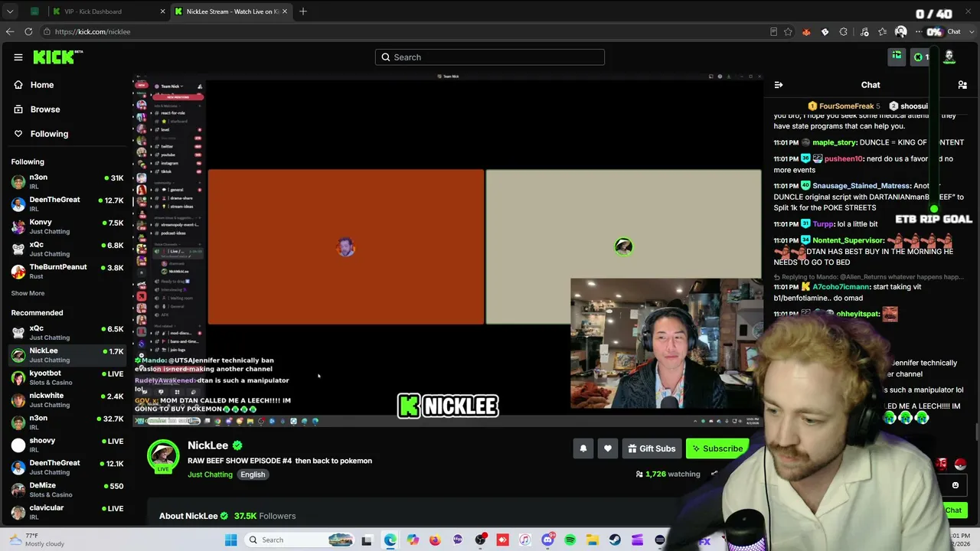Open Spotify from the taskbar
Viewport: 980px width, 551px height.
coord(570,540)
